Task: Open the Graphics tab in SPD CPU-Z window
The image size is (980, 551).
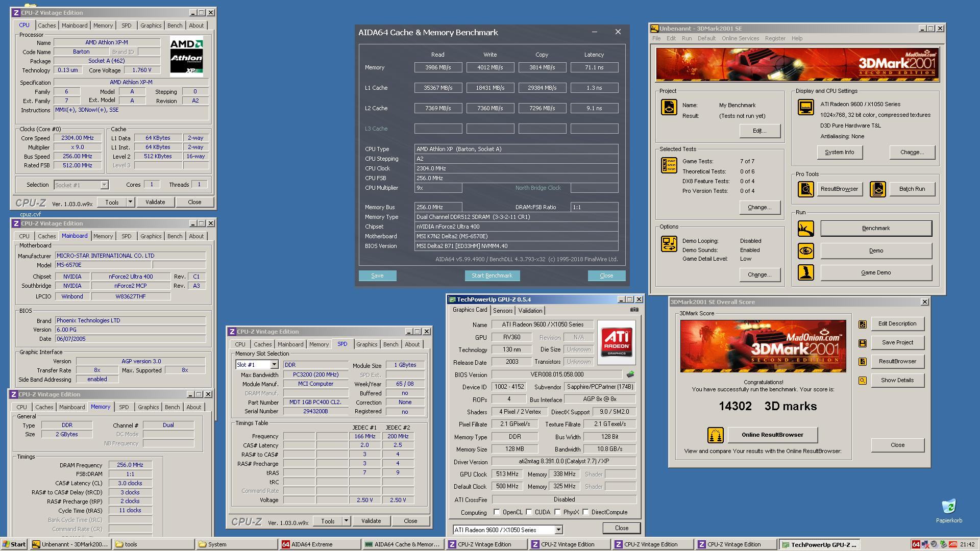Action: 366,345
